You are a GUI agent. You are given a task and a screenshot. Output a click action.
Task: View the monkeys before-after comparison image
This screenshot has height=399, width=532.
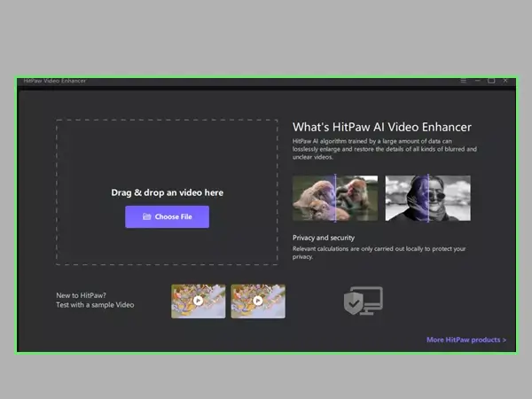pyautogui.click(x=335, y=198)
